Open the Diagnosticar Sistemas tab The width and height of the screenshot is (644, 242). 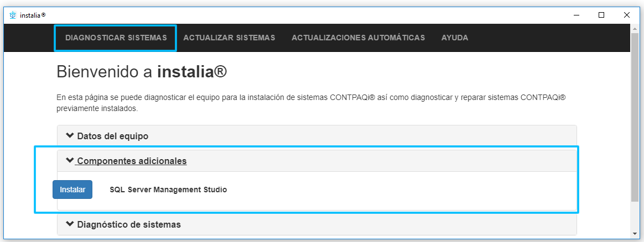coord(116,38)
